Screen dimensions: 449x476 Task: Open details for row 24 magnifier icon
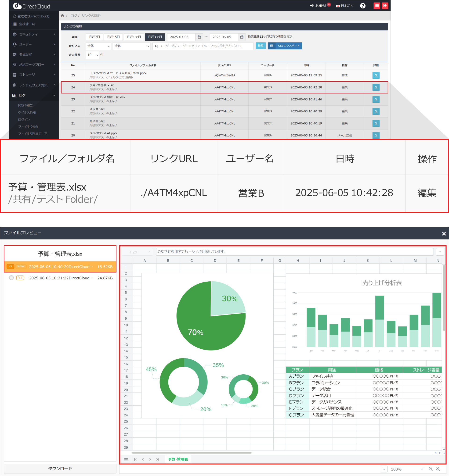click(376, 87)
